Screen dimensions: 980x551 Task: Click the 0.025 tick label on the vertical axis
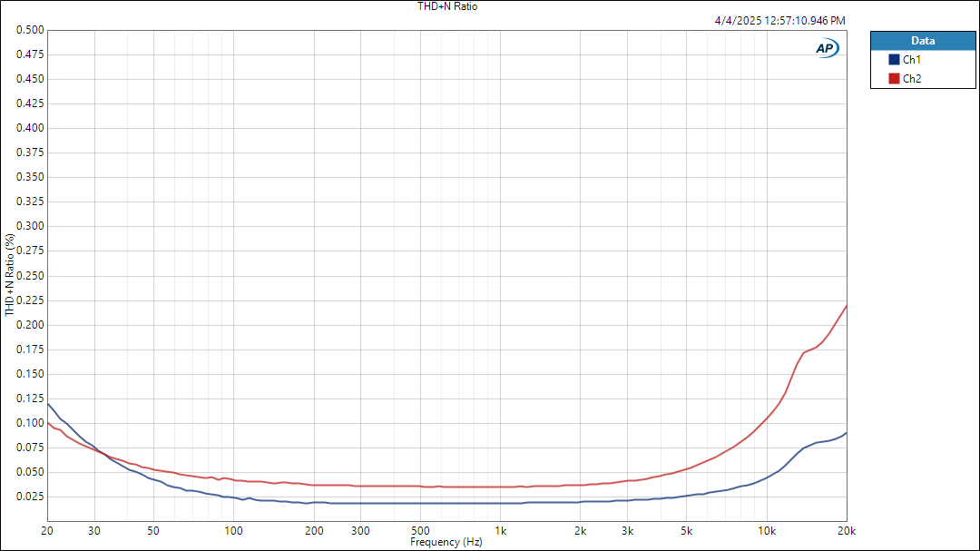30,497
